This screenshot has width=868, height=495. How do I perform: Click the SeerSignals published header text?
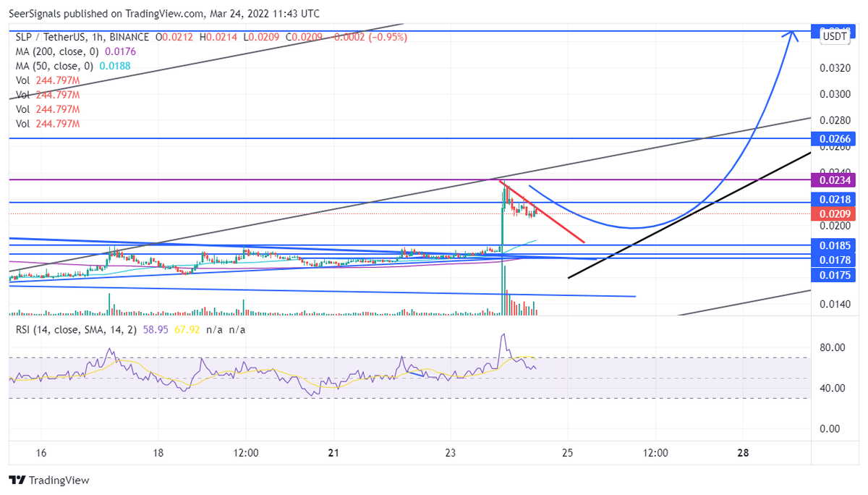click(x=164, y=14)
